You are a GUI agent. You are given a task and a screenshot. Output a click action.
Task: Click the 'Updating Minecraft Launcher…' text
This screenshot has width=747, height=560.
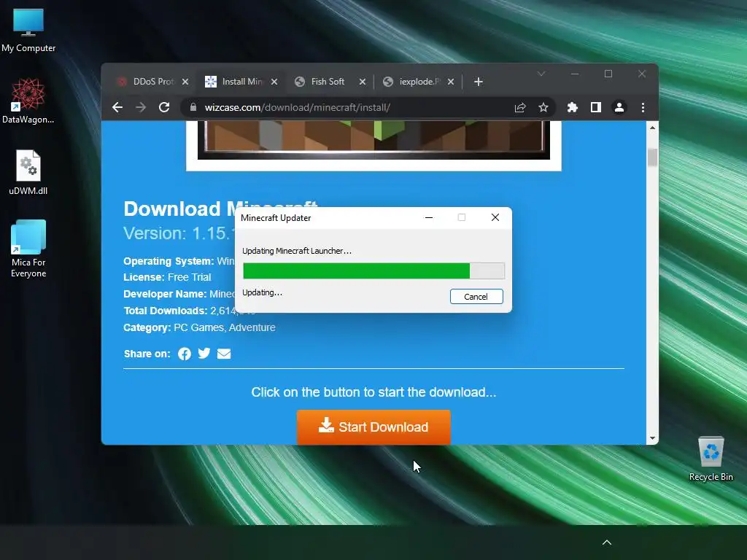tap(297, 251)
